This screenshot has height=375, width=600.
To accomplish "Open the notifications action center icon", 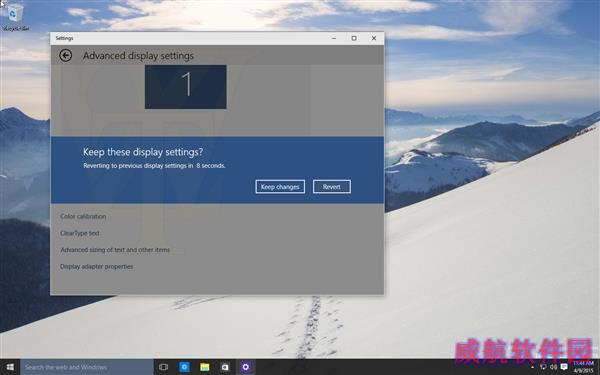I will click(564, 367).
